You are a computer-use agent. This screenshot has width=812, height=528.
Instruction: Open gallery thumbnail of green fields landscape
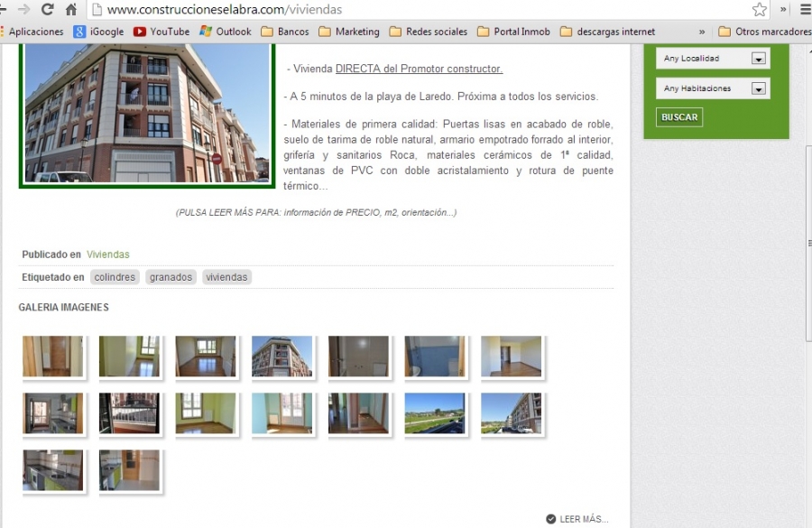[435, 413]
